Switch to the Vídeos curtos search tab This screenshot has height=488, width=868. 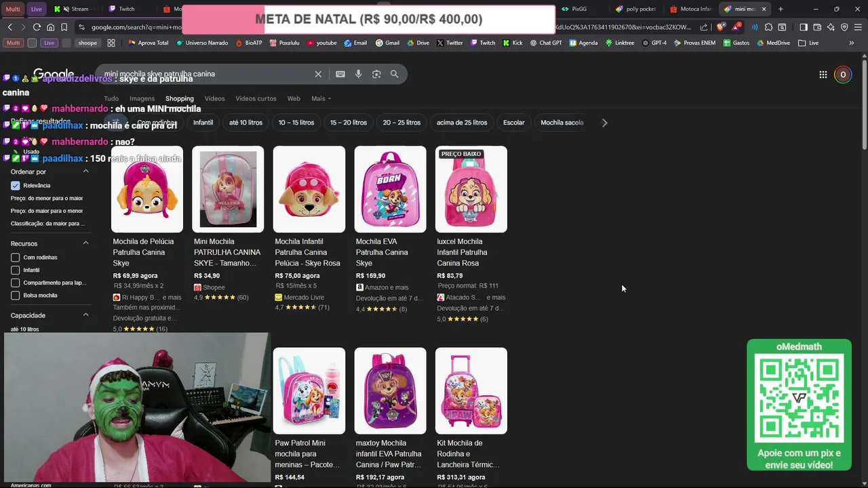(x=256, y=98)
